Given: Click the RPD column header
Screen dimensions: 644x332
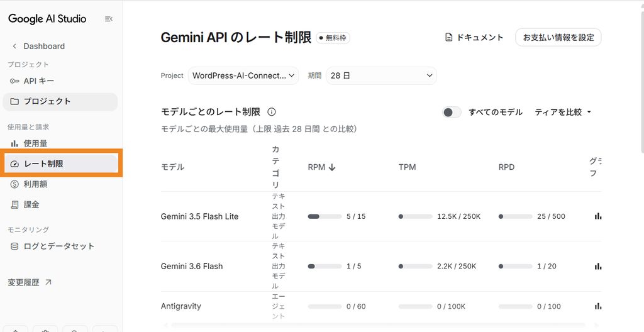Looking at the screenshot, I should (x=506, y=167).
